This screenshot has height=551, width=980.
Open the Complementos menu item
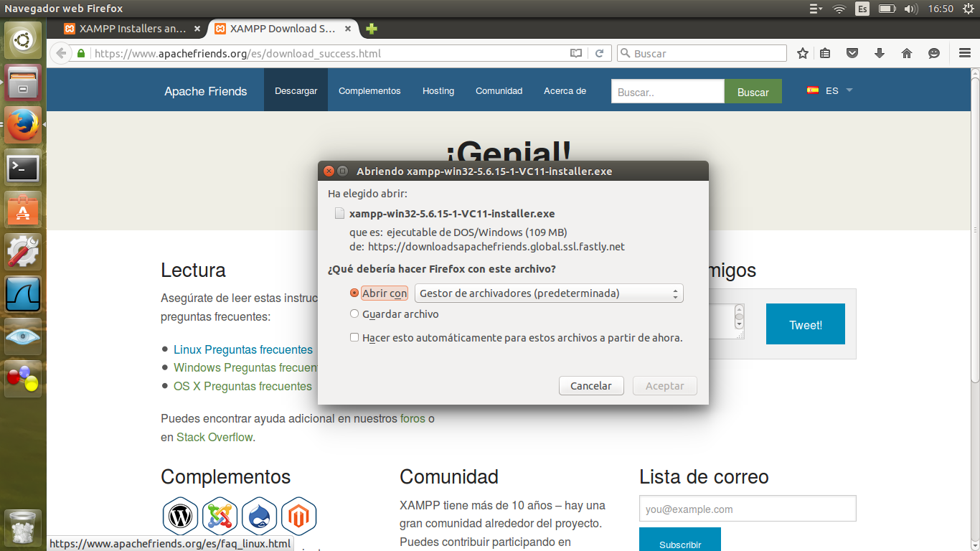pos(369,90)
